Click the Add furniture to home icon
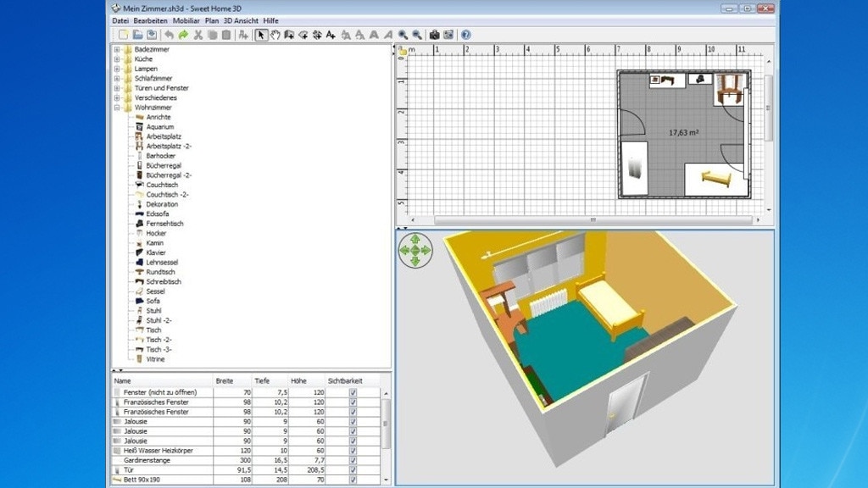The width and height of the screenshot is (868, 488). pyautogui.click(x=243, y=35)
